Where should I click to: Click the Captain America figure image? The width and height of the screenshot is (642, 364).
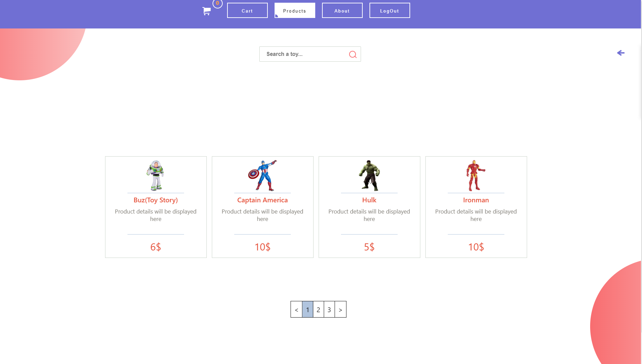tap(262, 176)
